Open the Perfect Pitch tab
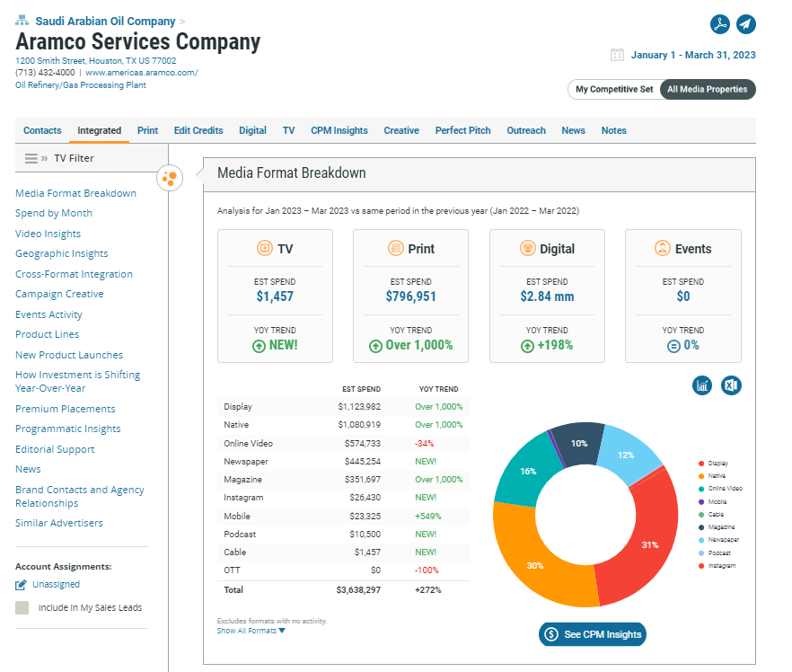Viewport: 792px width, 672px height. click(463, 130)
